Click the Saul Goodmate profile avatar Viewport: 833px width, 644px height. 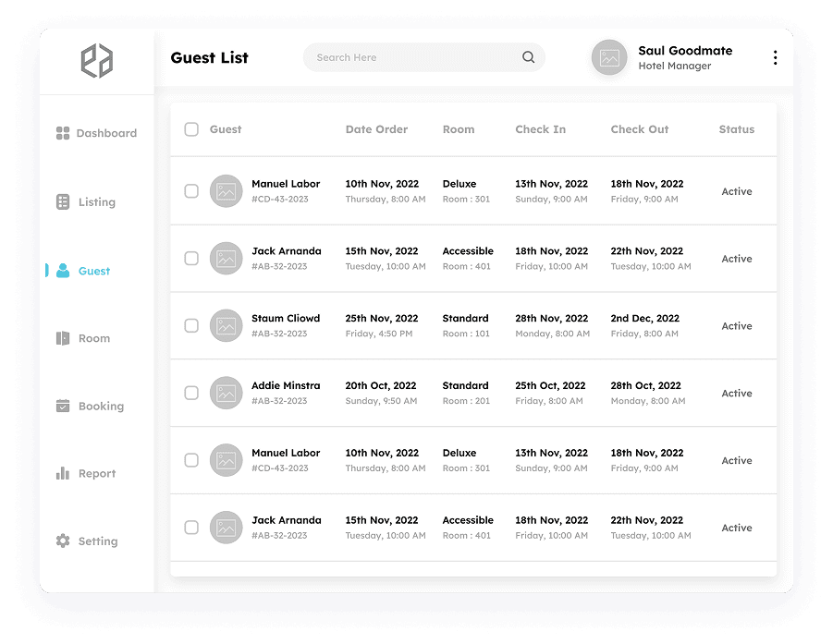coord(609,57)
